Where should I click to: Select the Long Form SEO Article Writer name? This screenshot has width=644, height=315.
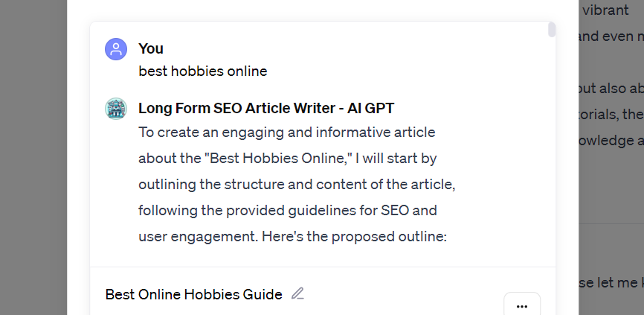tap(265, 109)
